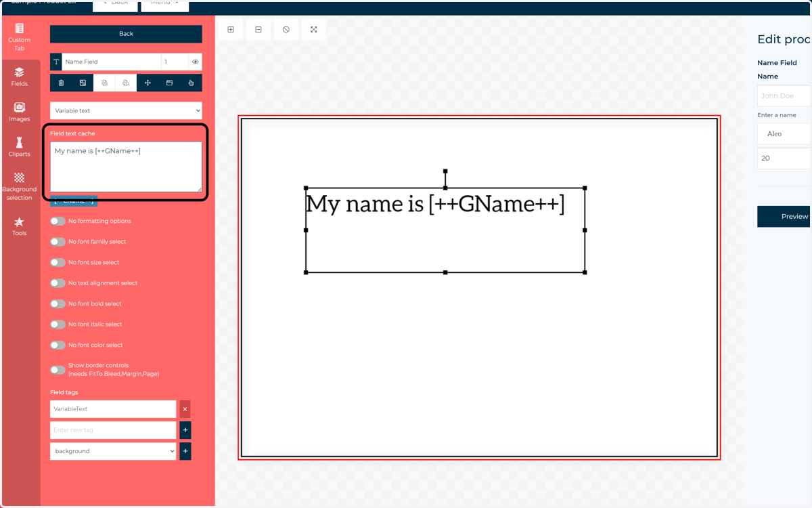This screenshot has width=812, height=508.
Task: Toggle No font color select switch
Action: [x=58, y=345]
